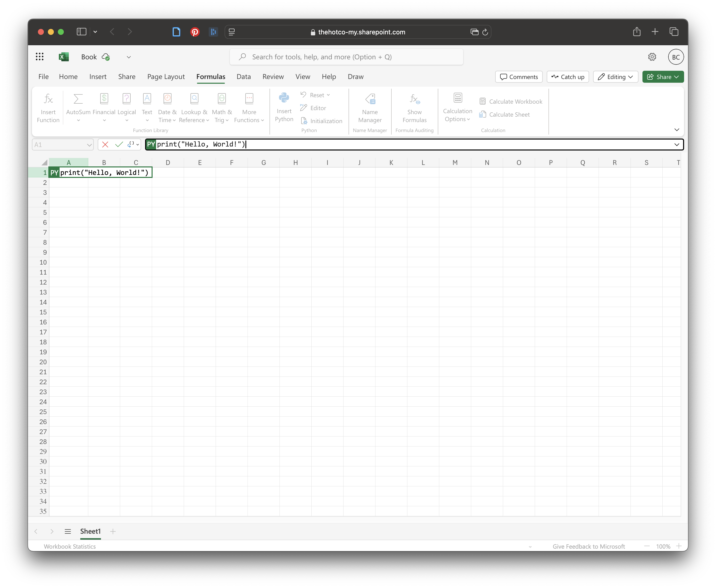
Task: Open the Name Manager
Action: tap(370, 108)
